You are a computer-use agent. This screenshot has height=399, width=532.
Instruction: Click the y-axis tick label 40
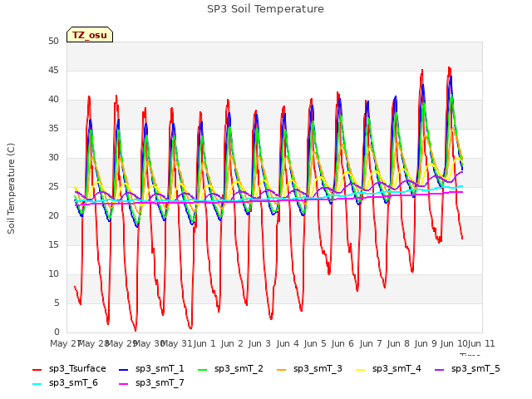tap(53, 100)
